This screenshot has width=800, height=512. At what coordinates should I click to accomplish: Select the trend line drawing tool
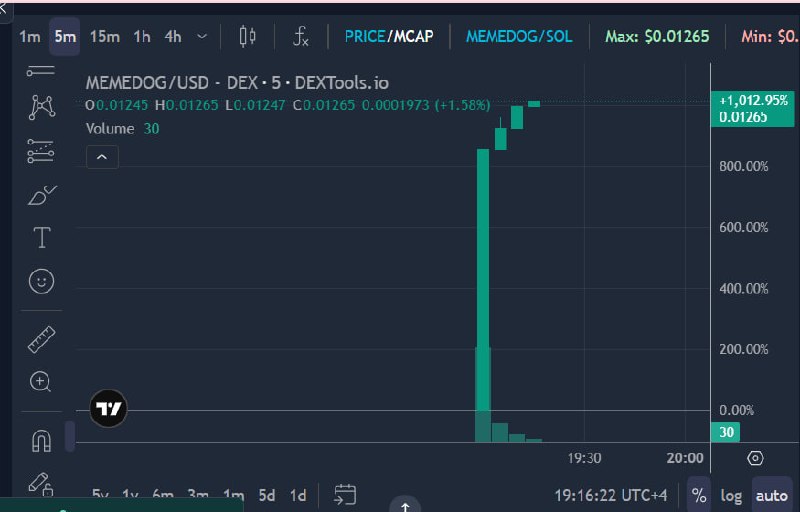pyautogui.click(x=41, y=71)
